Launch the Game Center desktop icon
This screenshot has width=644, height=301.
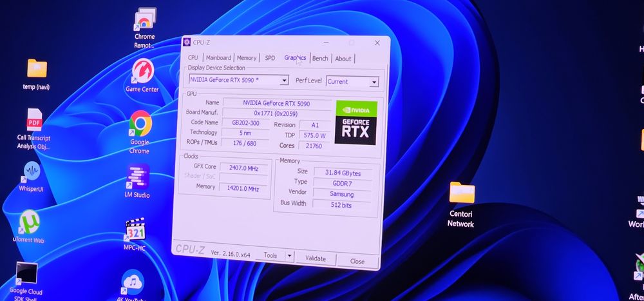pos(142,75)
